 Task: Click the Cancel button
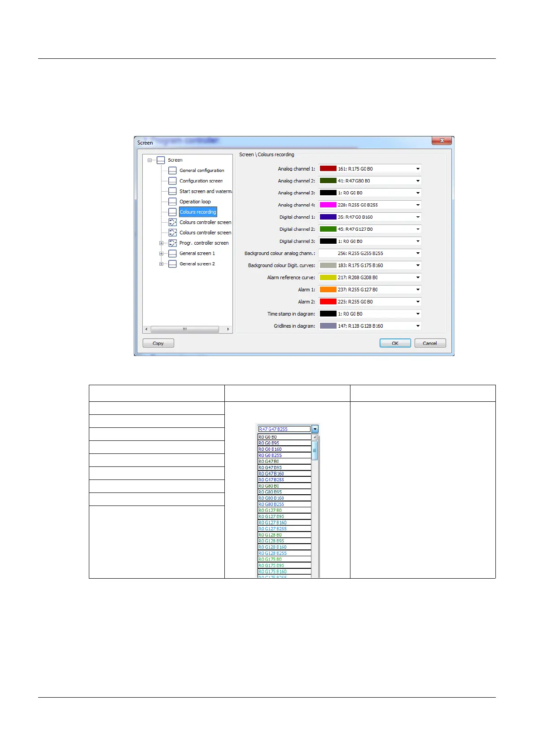click(x=430, y=343)
